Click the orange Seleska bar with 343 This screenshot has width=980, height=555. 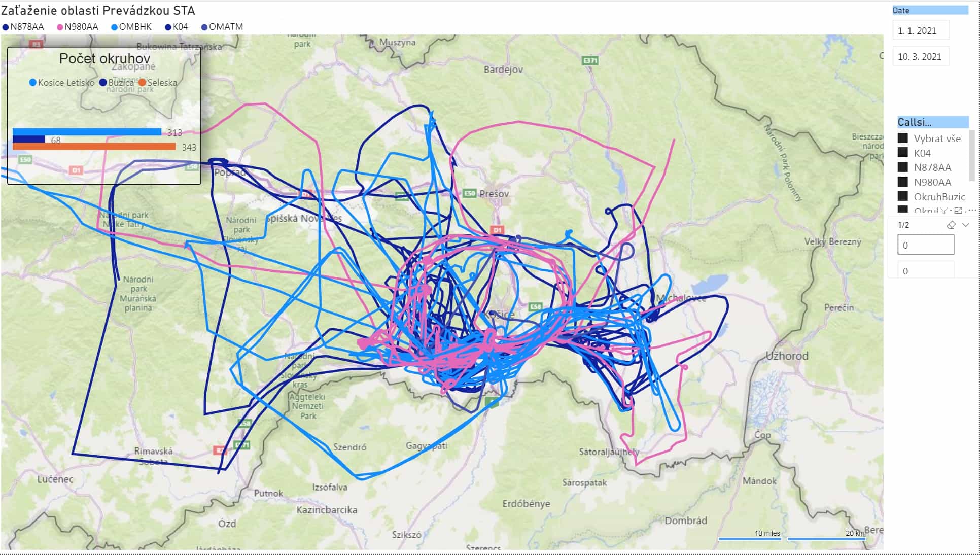tap(94, 147)
